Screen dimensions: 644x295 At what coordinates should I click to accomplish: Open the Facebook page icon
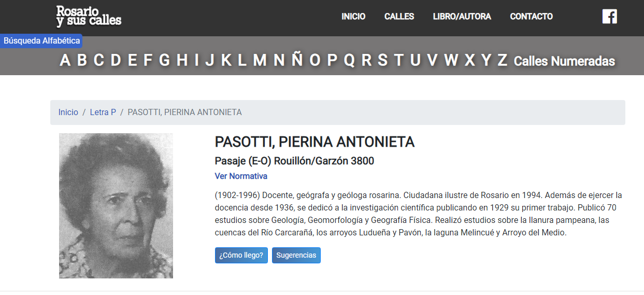point(609,17)
